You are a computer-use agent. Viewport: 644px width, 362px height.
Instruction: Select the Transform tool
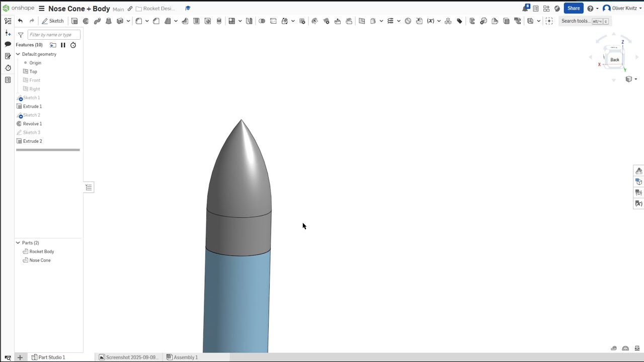coord(285,21)
